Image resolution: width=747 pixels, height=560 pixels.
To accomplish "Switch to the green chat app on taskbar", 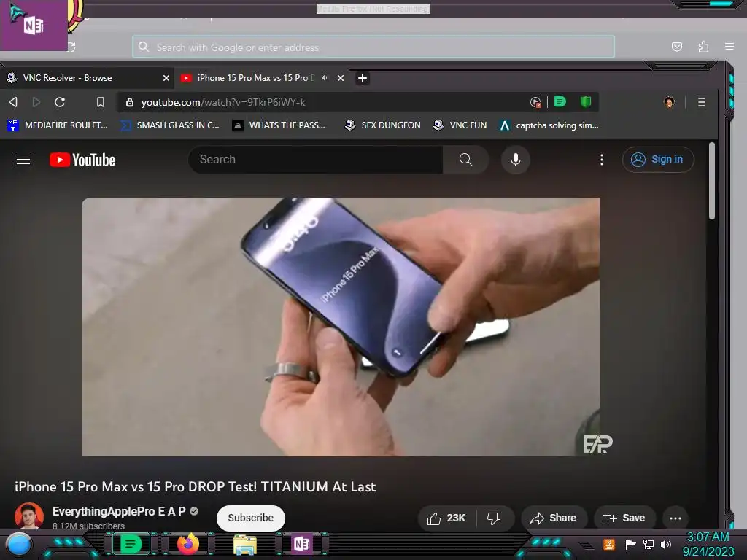I will click(131, 544).
